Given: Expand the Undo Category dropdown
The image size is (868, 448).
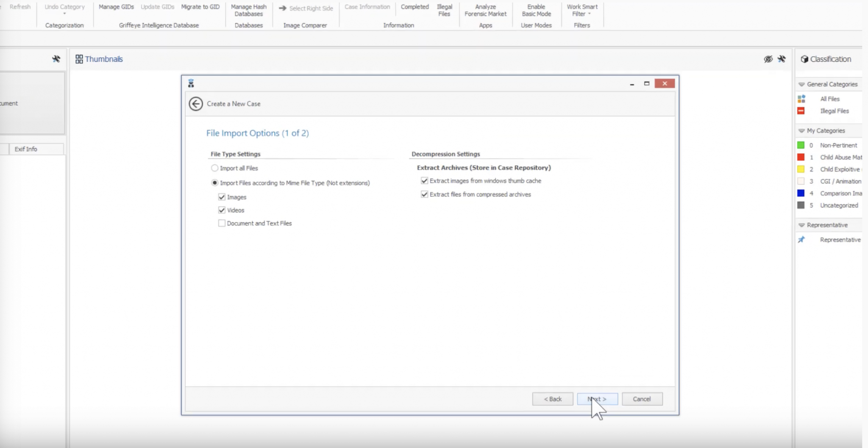Looking at the screenshot, I should click(x=64, y=13).
